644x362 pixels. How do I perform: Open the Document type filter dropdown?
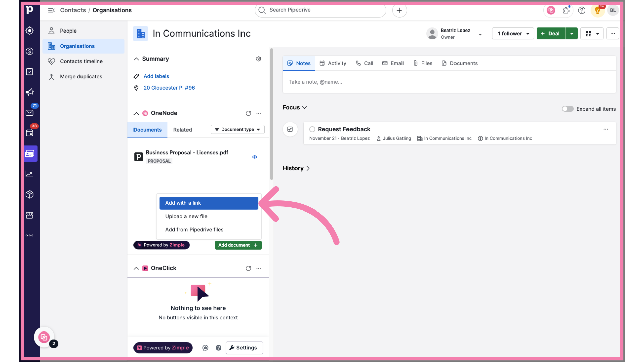(236, 129)
